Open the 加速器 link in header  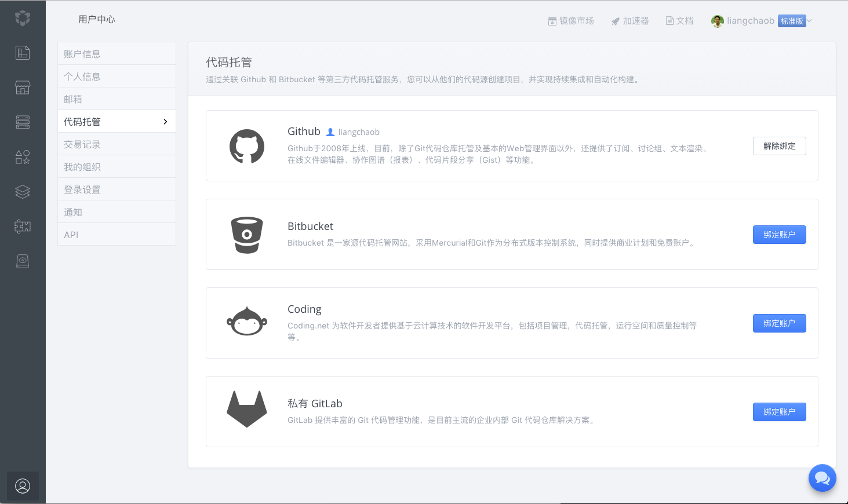[x=630, y=21]
